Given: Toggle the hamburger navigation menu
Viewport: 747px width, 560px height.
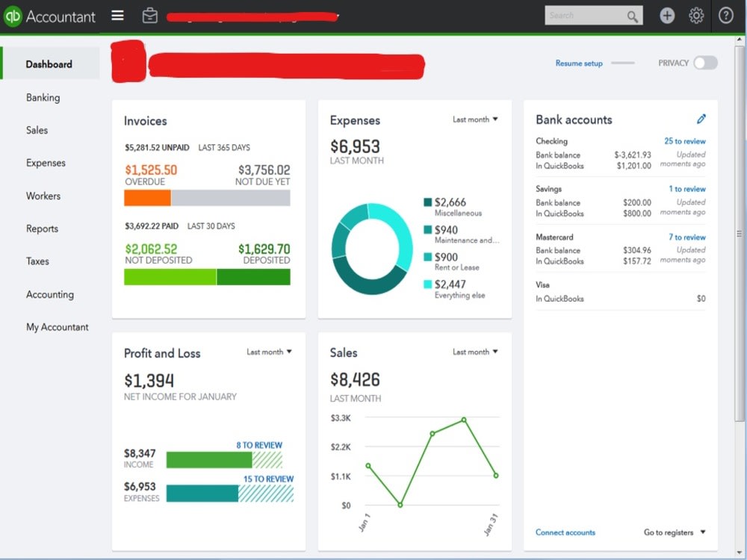Looking at the screenshot, I should pos(118,16).
